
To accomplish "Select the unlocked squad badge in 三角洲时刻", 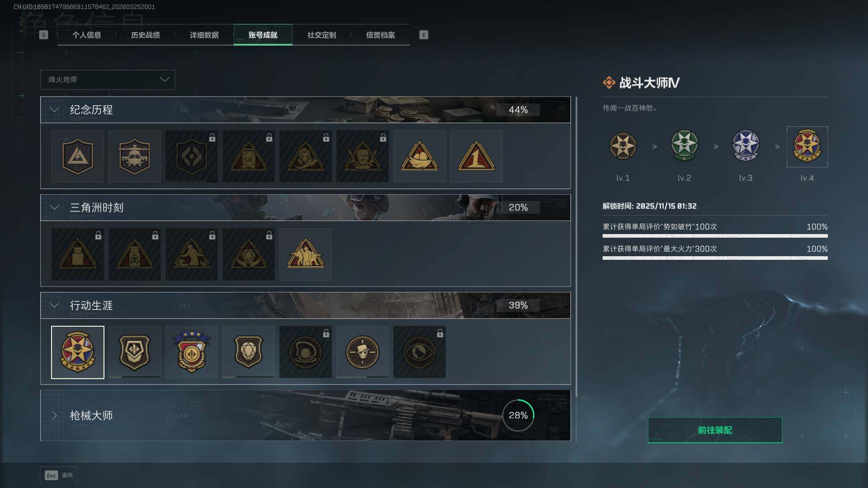I will [305, 254].
